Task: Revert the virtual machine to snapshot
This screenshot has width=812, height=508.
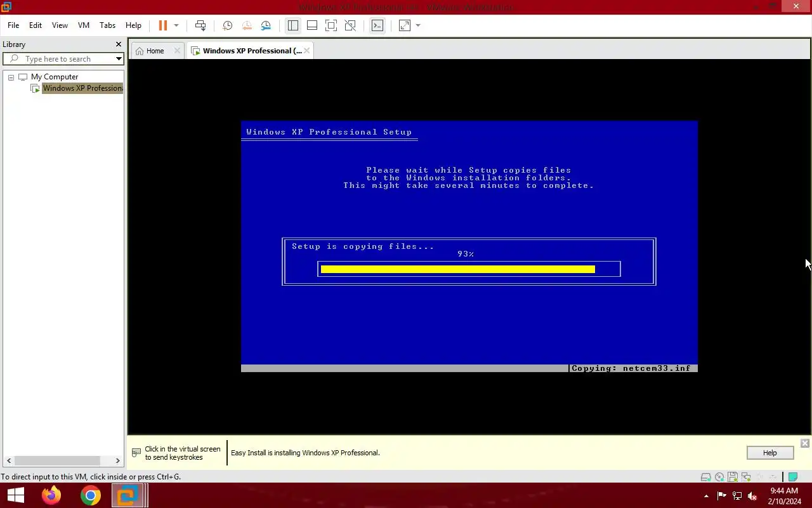Action: pyautogui.click(x=247, y=25)
